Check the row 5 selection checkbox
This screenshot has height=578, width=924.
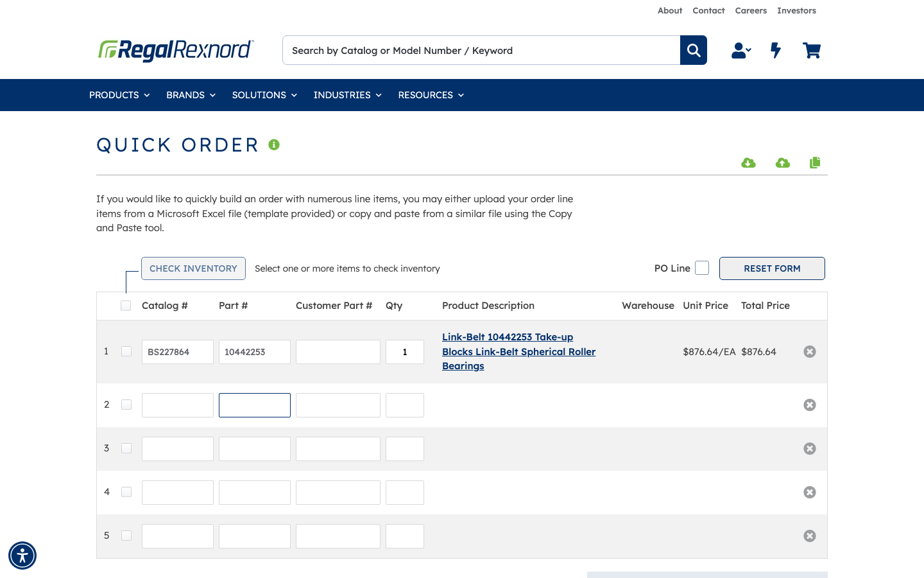click(126, 536)
